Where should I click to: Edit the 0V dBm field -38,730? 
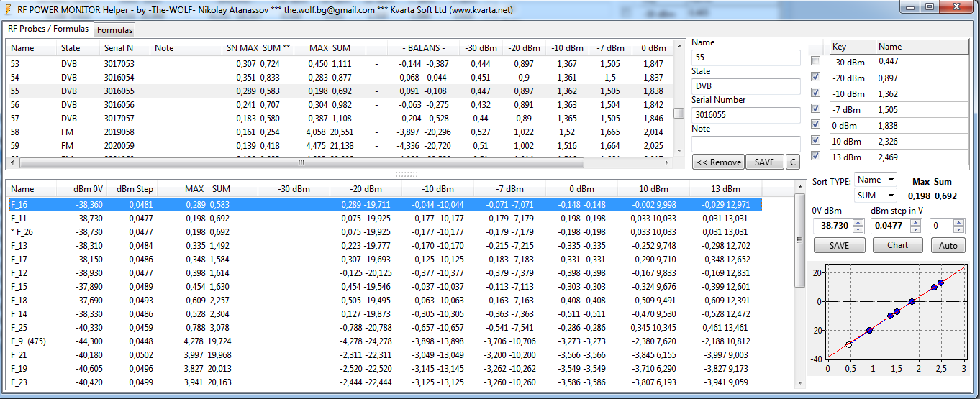[834, 226]
